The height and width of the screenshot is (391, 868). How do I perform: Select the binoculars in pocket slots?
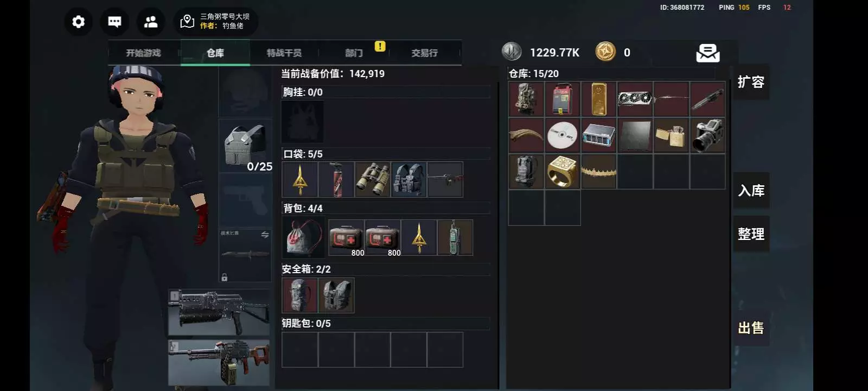[372, 180]
